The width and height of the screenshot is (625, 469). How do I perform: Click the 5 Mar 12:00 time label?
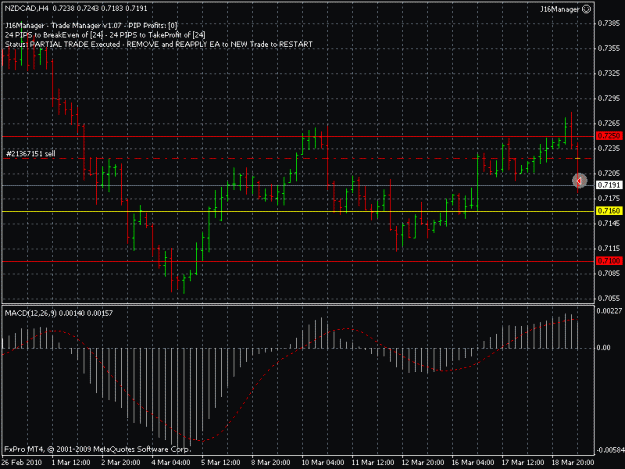pos(220,462)
